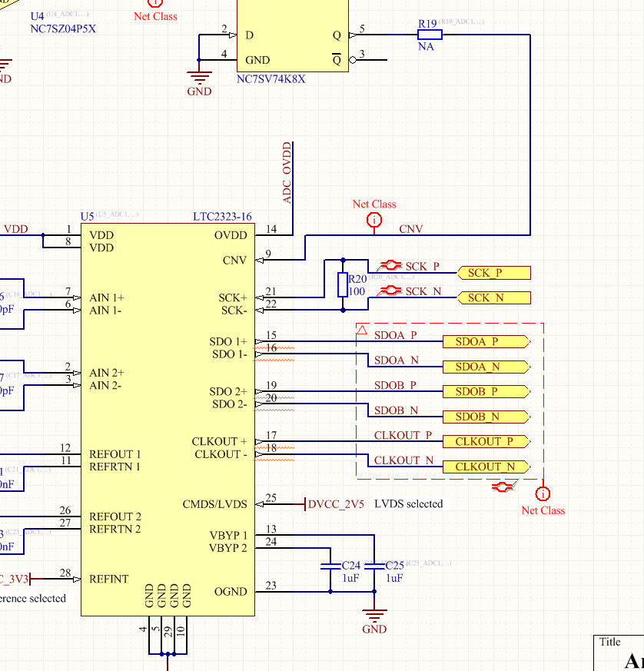Select the SDOA_P output port
Viewport: 644px width, 671px height.
tap(486, 341)
